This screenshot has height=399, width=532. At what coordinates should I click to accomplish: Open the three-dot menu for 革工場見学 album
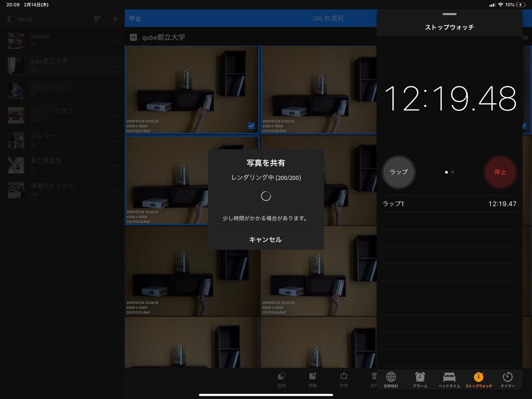(115, 166)
